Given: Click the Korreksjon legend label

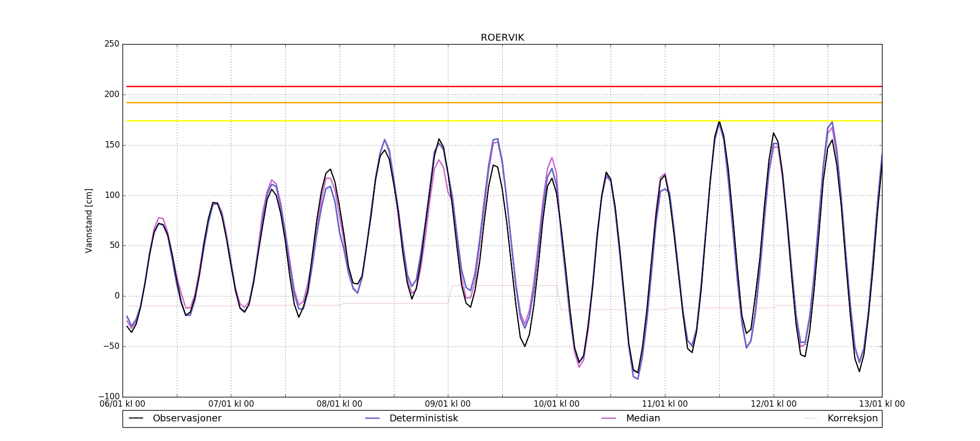Looking at the screenshot, I should tap(852, 418).
